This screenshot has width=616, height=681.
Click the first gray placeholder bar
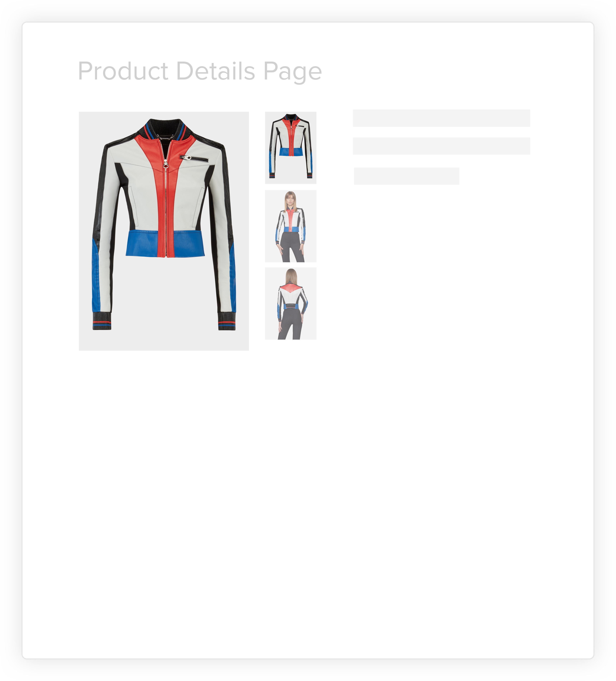pyautogui.click(x=441, y=118)
